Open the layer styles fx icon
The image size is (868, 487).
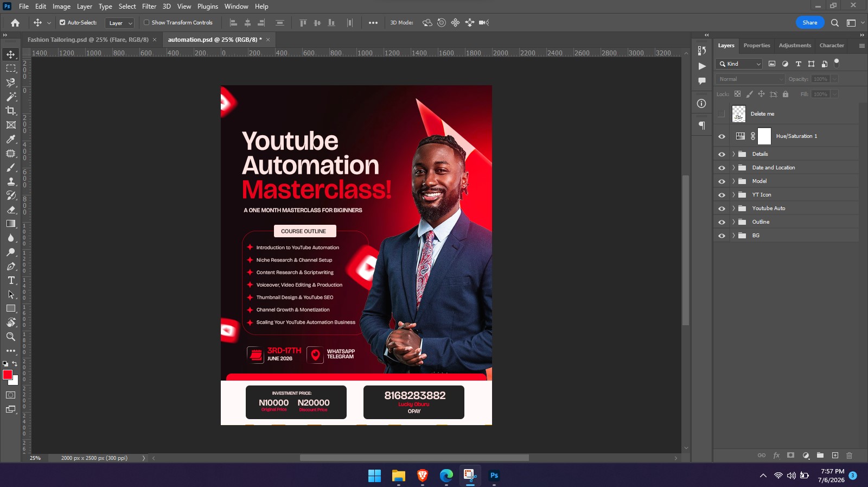point(776,456)
